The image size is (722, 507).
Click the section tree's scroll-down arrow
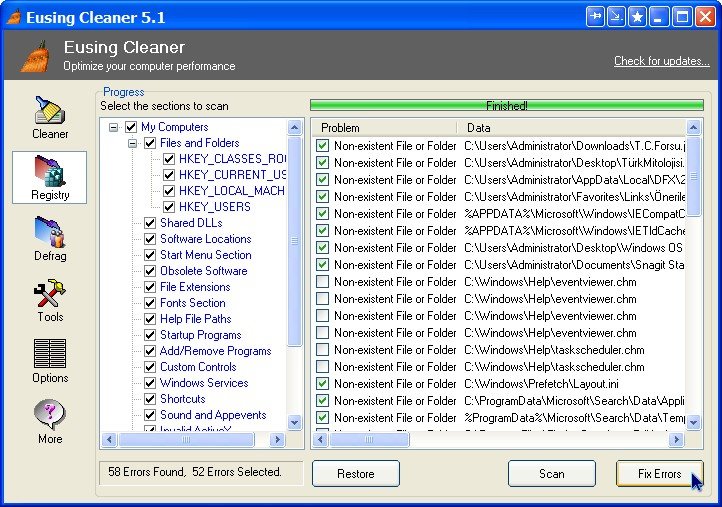coord(294,422)
